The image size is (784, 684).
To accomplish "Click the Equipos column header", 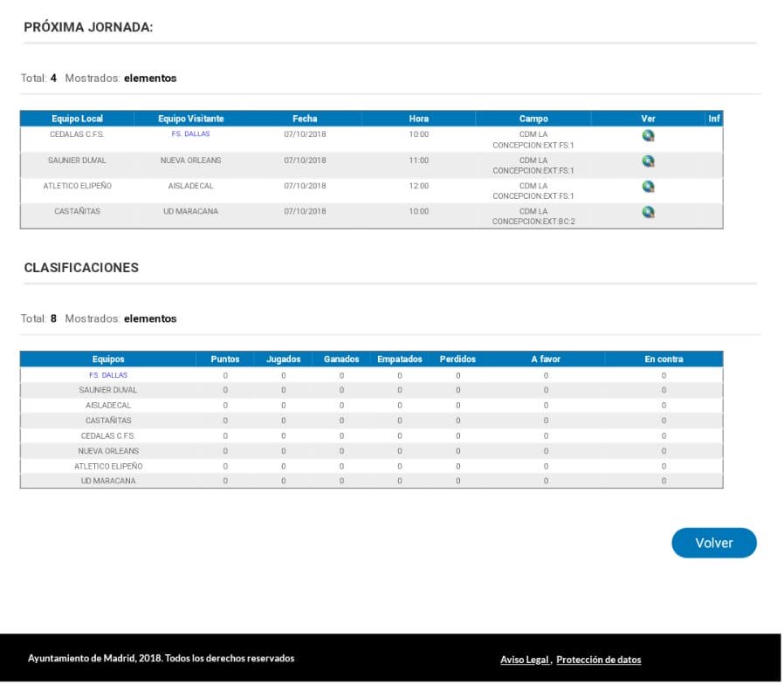I will coord(108,359).
